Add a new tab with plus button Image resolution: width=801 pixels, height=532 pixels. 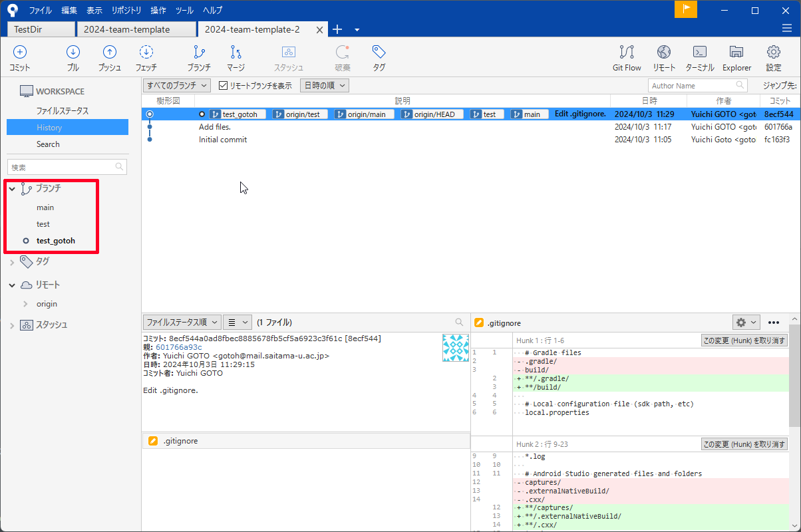(x=337, y=29)
